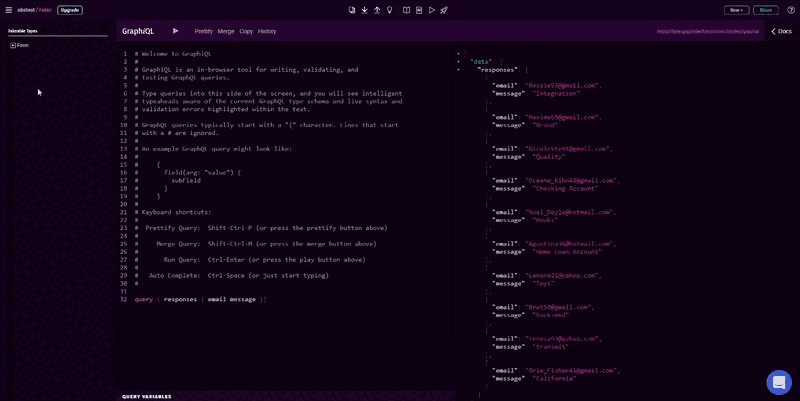Click the faker breadcrumb label
The height and width of the screenshot is (401, 800).
click(x=45, y=10)
